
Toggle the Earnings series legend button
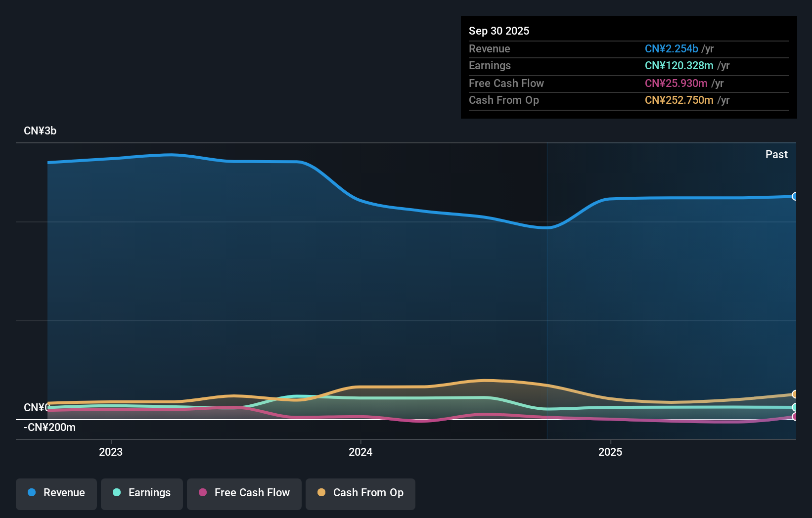pos(142,494)
